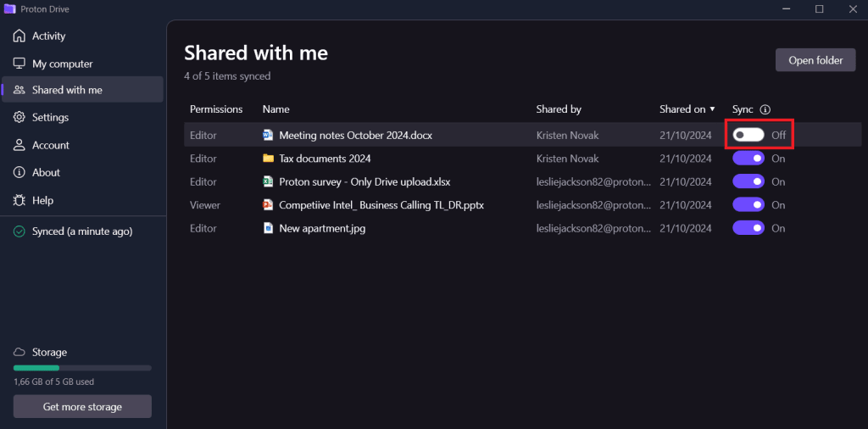
Task: Select Meeting notes October 2024.docx file name
Action: tap(355, 135)
